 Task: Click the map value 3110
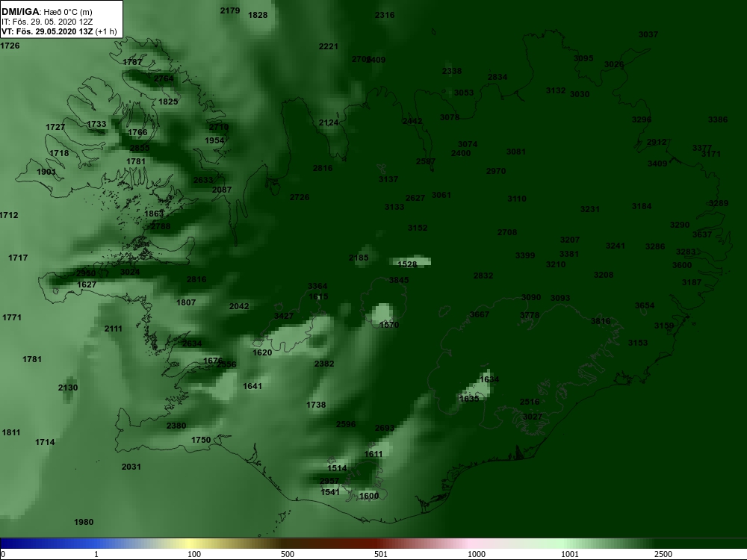point(517,199)
